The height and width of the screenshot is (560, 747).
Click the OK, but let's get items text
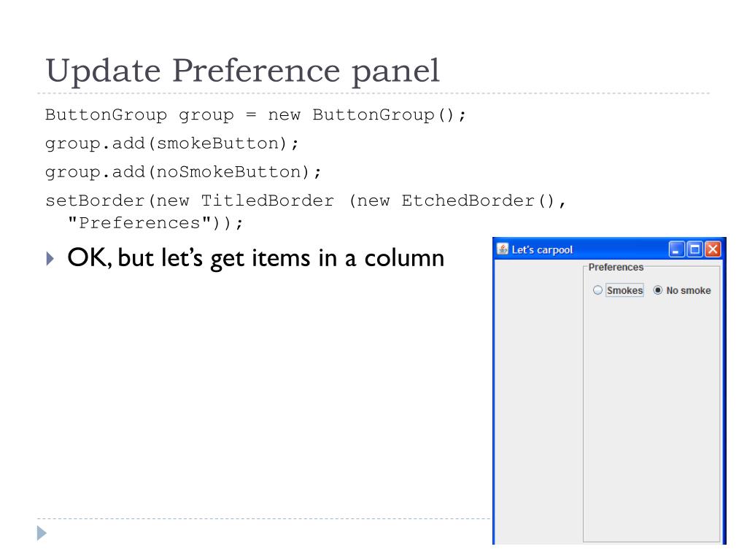pyautogui.click(x=256, y=258)
